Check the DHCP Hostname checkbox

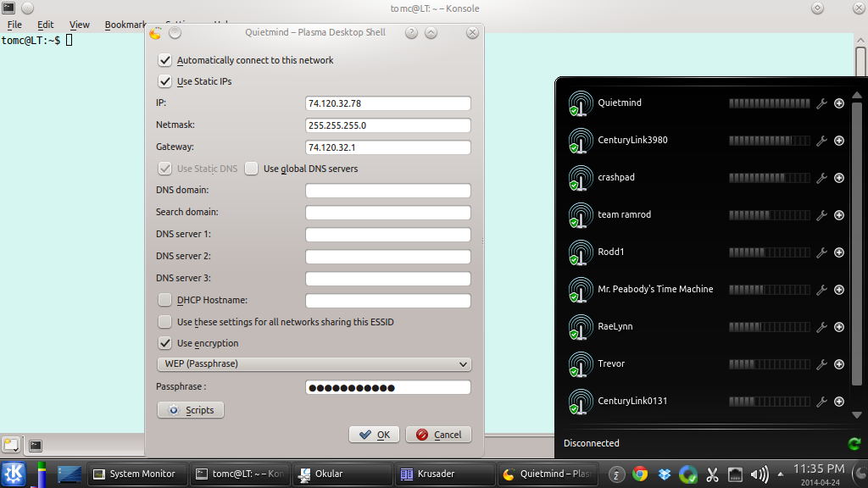pos(165,300)
